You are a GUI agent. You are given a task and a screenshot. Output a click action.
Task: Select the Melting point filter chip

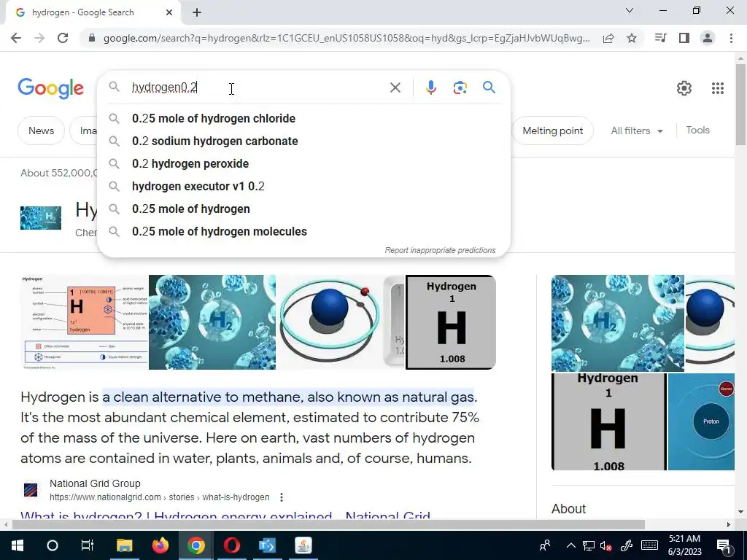[x=553, y=131]
